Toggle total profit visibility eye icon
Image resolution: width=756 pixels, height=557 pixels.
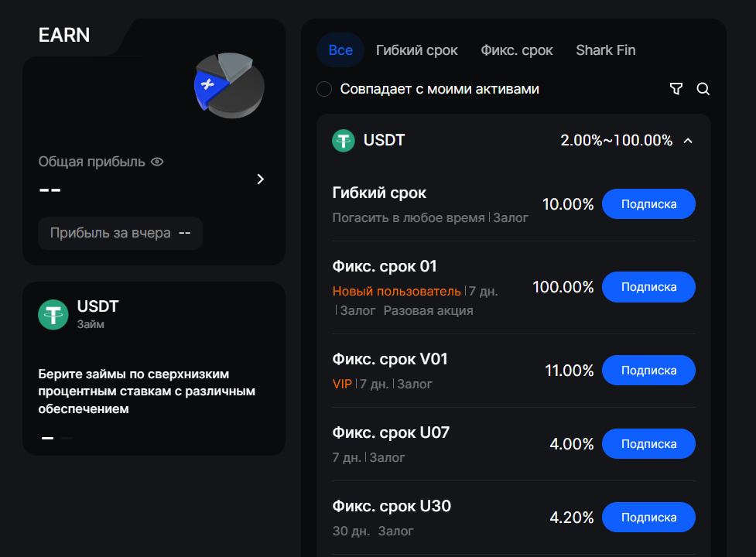tap(158, 162)
